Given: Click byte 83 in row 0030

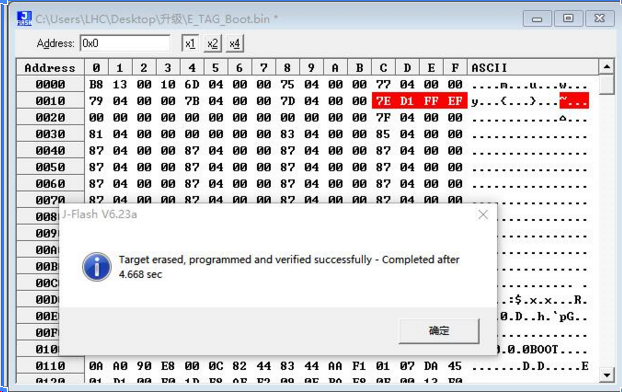Looking at the screenshot, I should (287, 134).
